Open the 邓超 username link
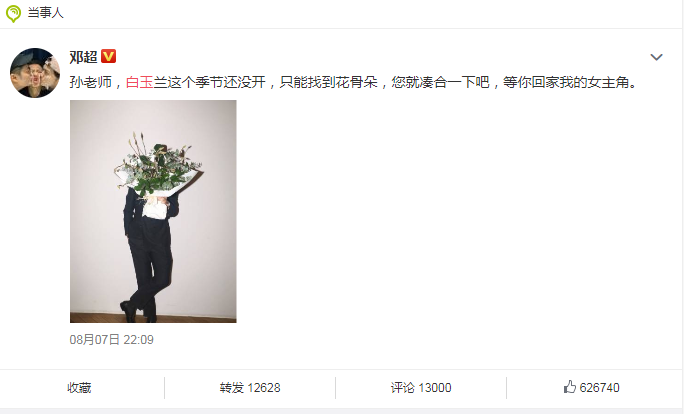Viewport: 684px width, 414px height. click(83, 57)
